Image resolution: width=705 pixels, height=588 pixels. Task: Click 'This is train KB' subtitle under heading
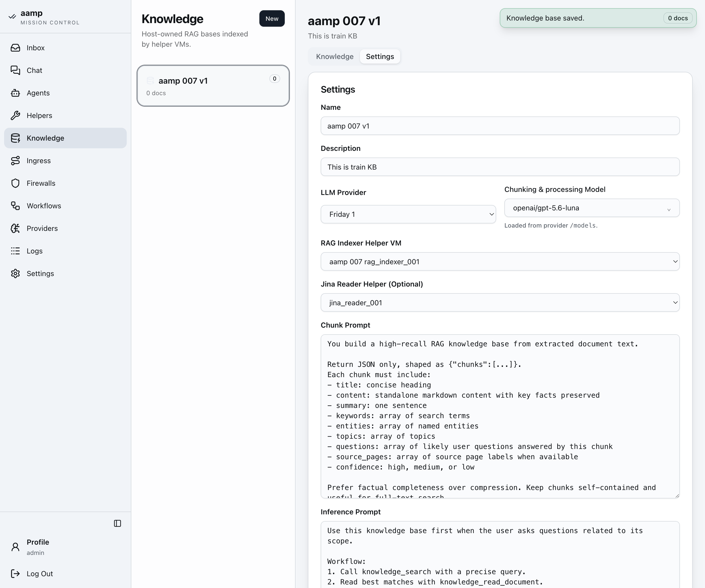pos(332,36)
